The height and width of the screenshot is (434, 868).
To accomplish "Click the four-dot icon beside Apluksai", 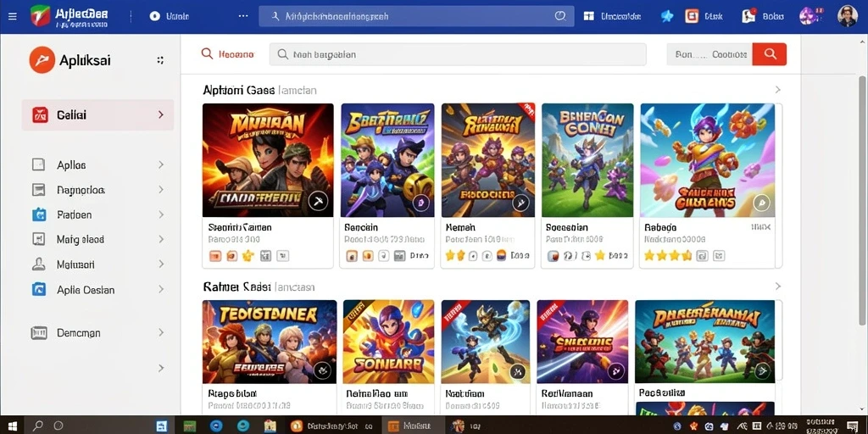I will [x=160, y=60].
